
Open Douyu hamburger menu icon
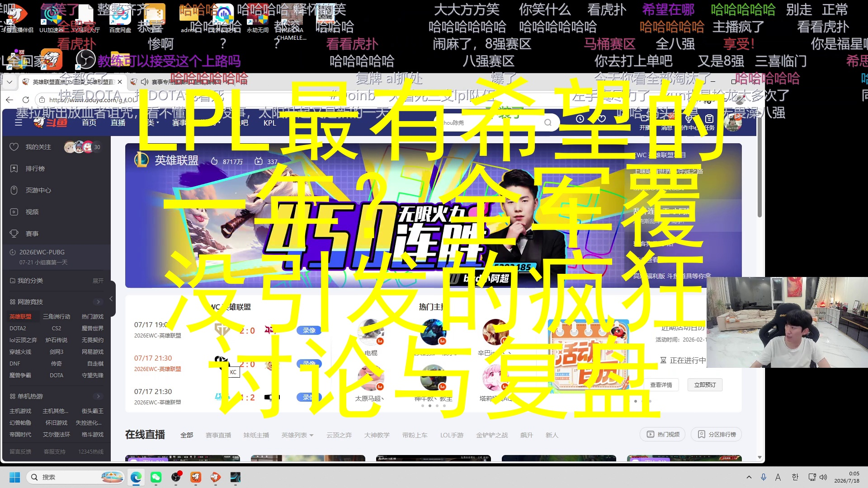19,122
